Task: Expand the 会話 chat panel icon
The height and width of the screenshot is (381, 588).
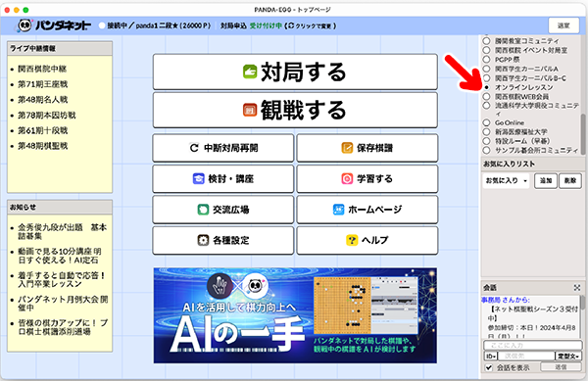Action: pos(577,288)
